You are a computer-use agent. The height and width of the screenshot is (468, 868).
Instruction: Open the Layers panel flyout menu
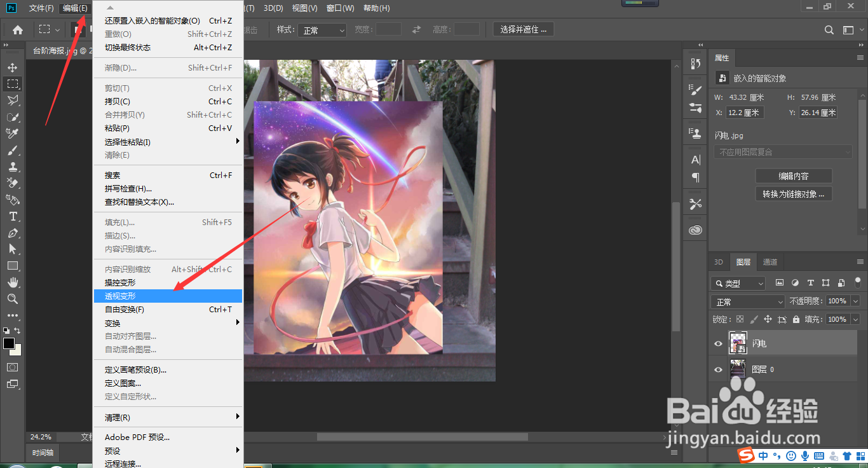click(x=860, y=261)
